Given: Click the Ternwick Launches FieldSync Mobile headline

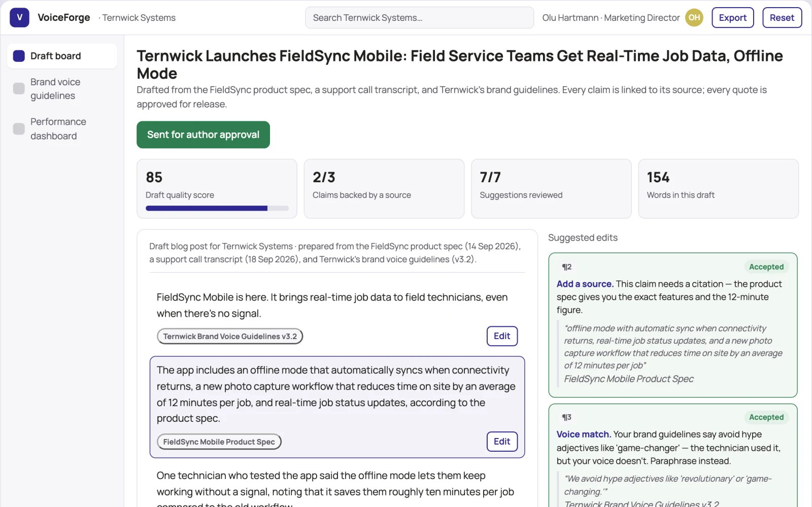Looking at the screenshot, I should [x=460, y=64].
